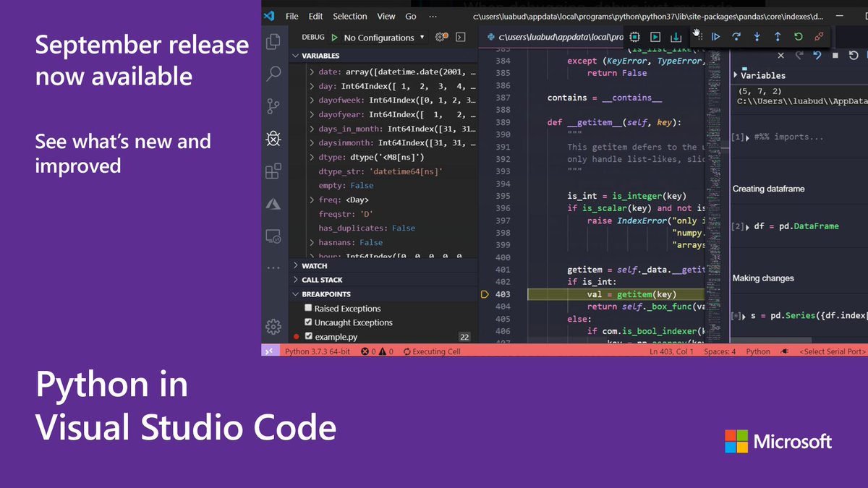
Task: Clear all cells with X in interactive window
Action: click(780, 55)
